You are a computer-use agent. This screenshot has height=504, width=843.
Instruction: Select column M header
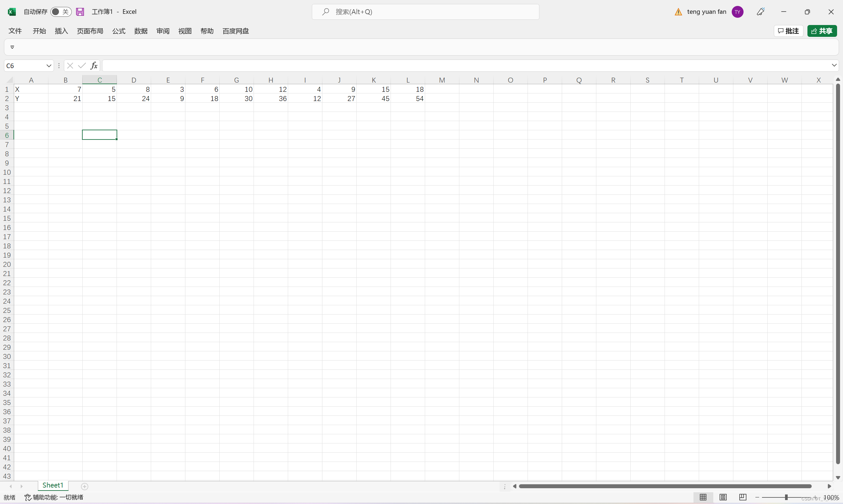click(442, 80)
